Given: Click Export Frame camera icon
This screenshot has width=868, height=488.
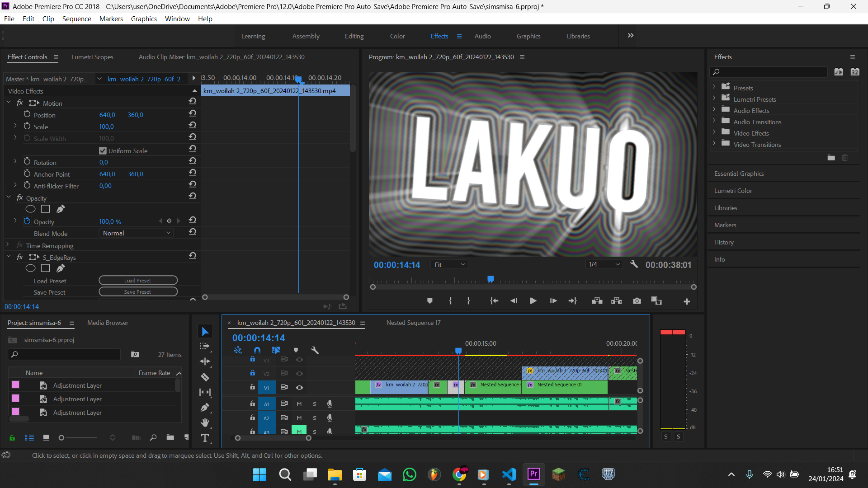Looking at the screenshot, I should [637, 301].
